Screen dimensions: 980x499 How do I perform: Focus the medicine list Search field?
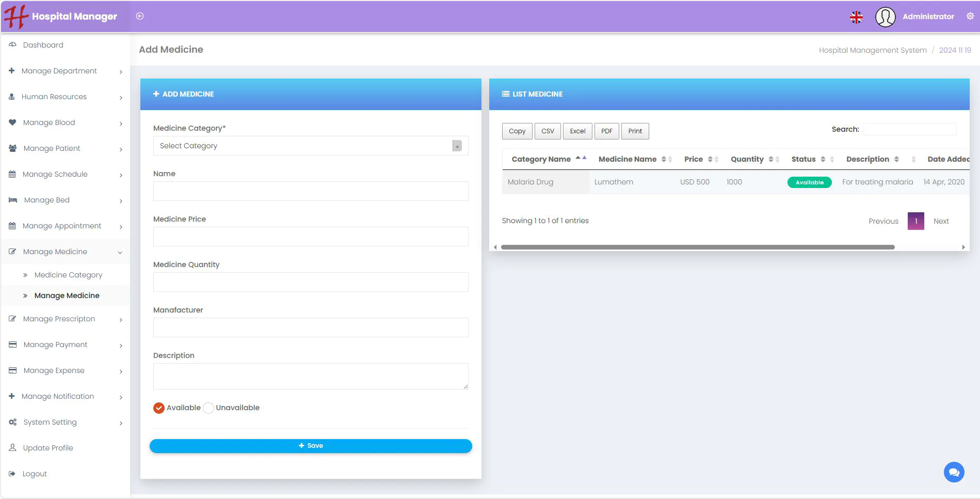pos(909,129)
